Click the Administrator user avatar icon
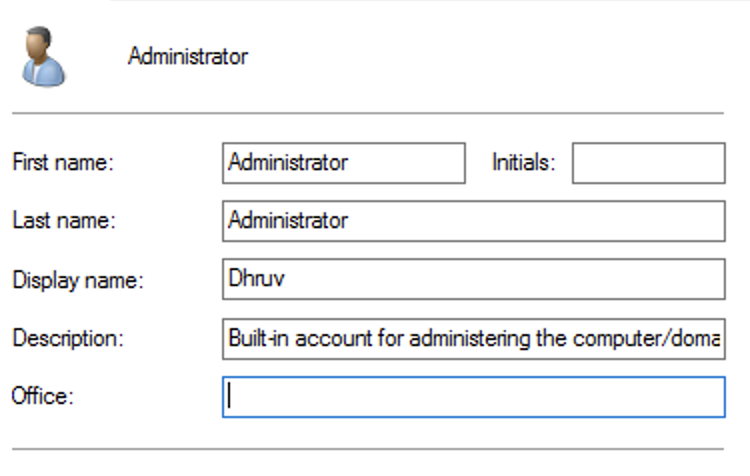 click(43, 56)
